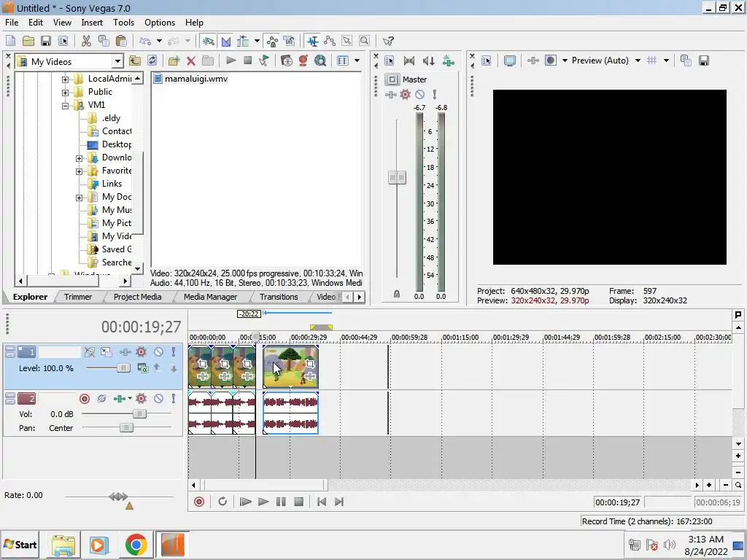Open the grid overlays dropdown arrow
The height and width of the screenshot is (560, 747).
pyautogui.click(x=666, y=61)
